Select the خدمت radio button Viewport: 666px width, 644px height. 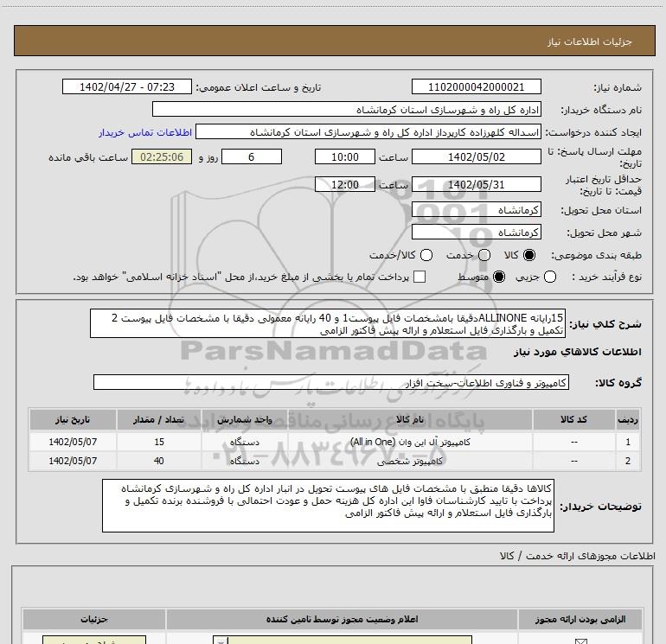coord(484,255)
